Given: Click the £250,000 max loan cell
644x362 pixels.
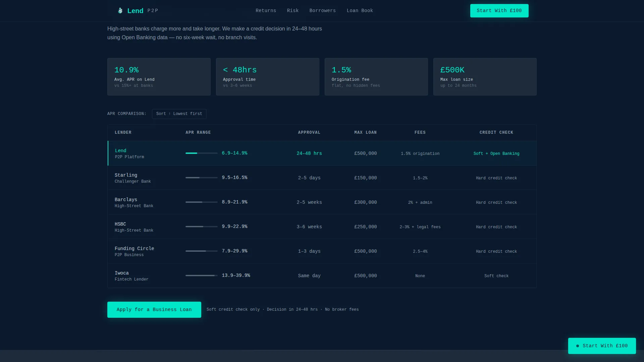Looking at the screenshot, I should (366, 227).
